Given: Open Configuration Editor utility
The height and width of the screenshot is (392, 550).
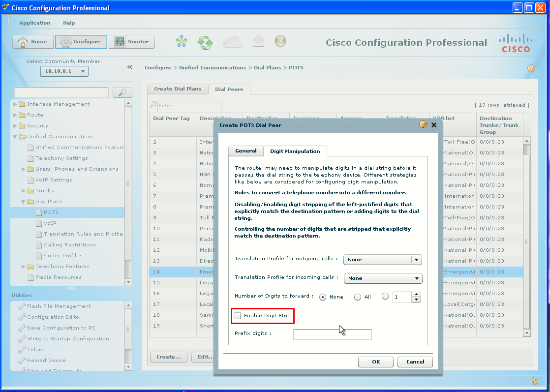Looking at the screenshot, I should tap(54, 317).
